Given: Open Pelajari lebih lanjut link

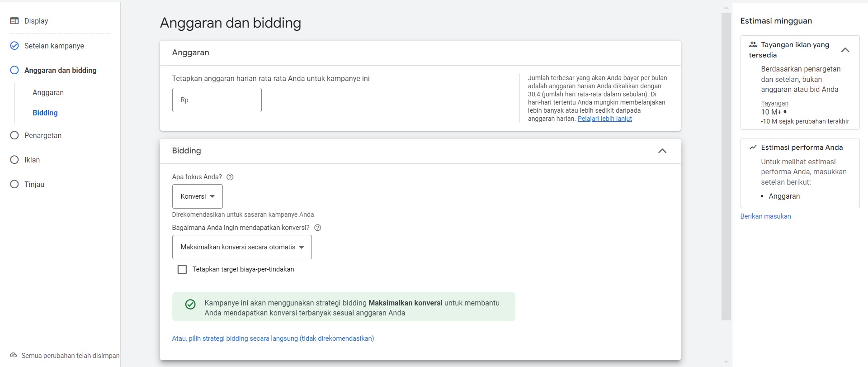Looking at the screenshot, I should [605, 119].
